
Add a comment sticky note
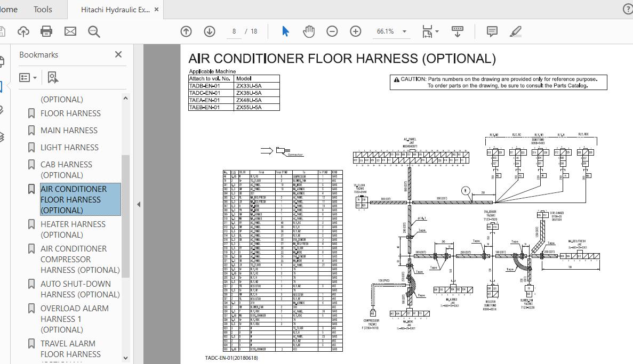(492, 31)
